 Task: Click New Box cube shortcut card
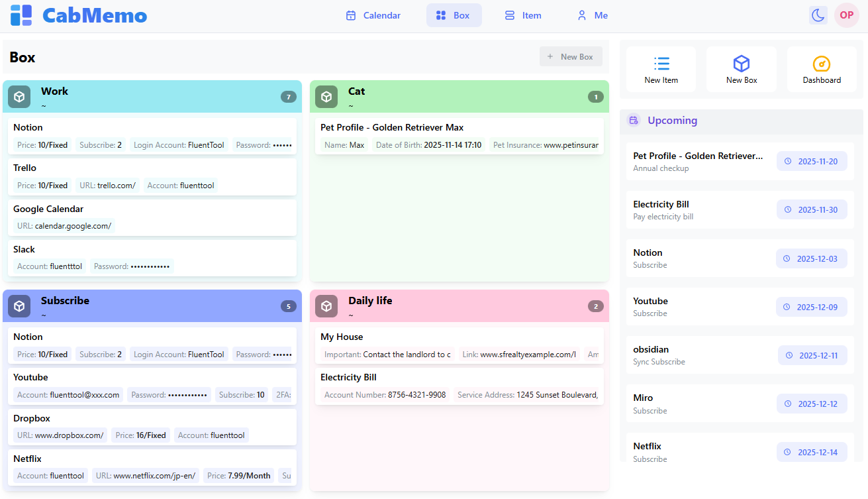click(x=742, y=69)
